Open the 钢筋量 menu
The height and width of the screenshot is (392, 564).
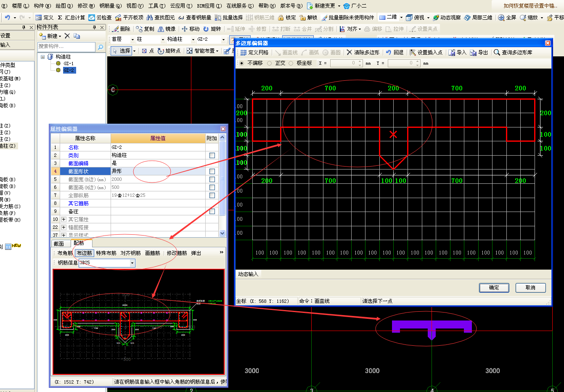pyautogui.click(x=110, y=5)
